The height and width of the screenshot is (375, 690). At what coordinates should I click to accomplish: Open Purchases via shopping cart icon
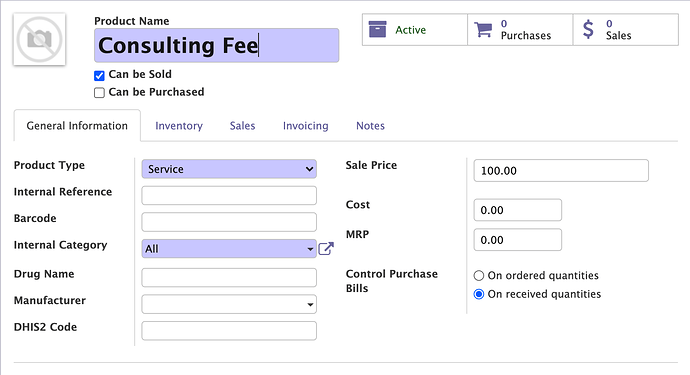483,29
